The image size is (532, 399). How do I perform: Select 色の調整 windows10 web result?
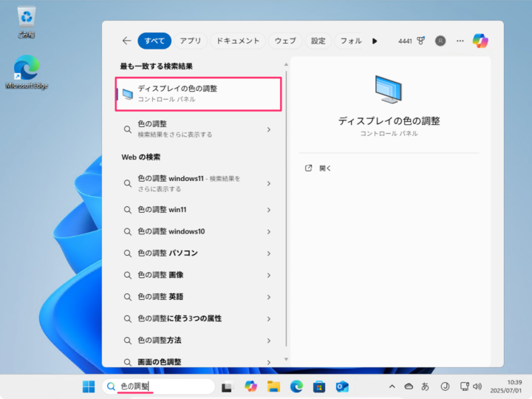click(199, 231)
